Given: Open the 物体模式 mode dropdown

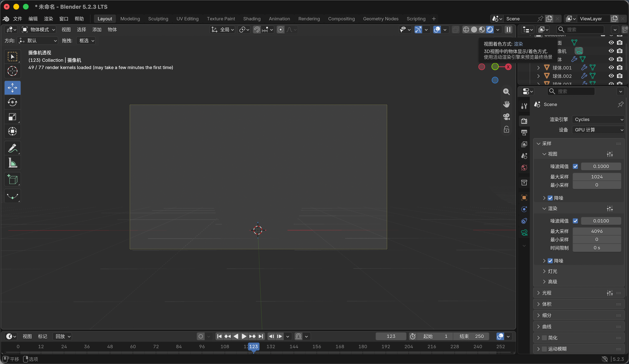Looking at the screenshot, I should click(x=38, y=30).
